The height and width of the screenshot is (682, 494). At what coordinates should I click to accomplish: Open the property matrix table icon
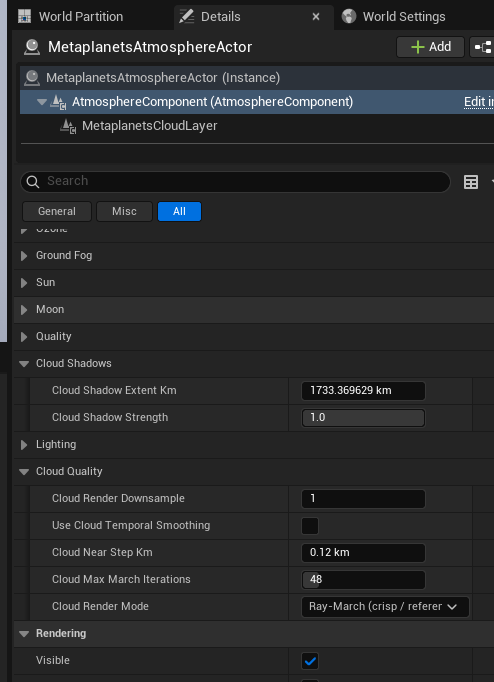coord(471,182)
